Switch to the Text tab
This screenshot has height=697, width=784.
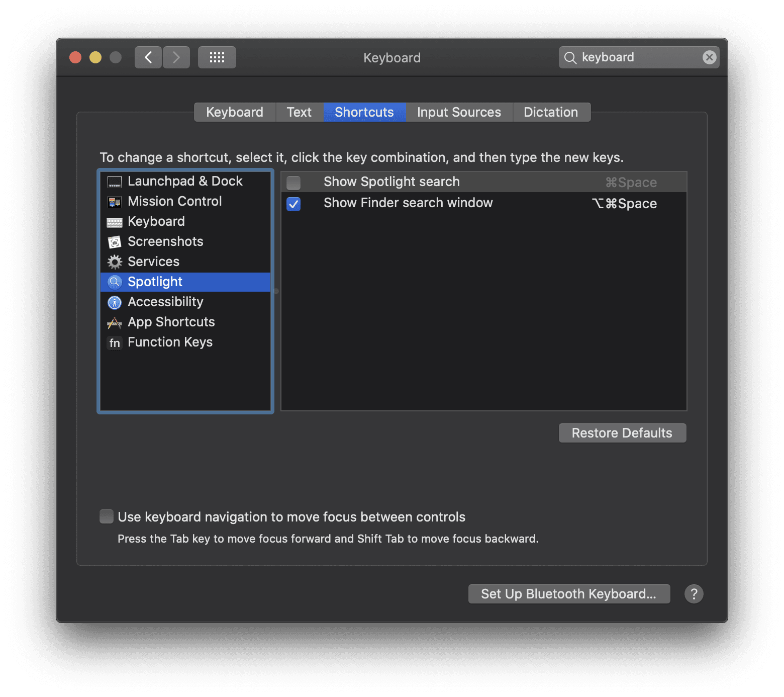pos(299,112)
